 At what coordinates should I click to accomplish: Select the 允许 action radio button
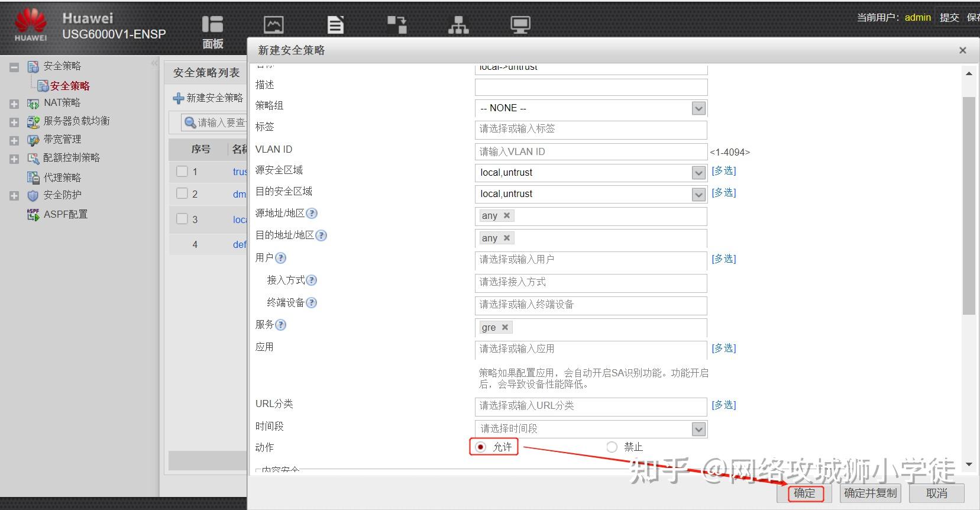481,447
